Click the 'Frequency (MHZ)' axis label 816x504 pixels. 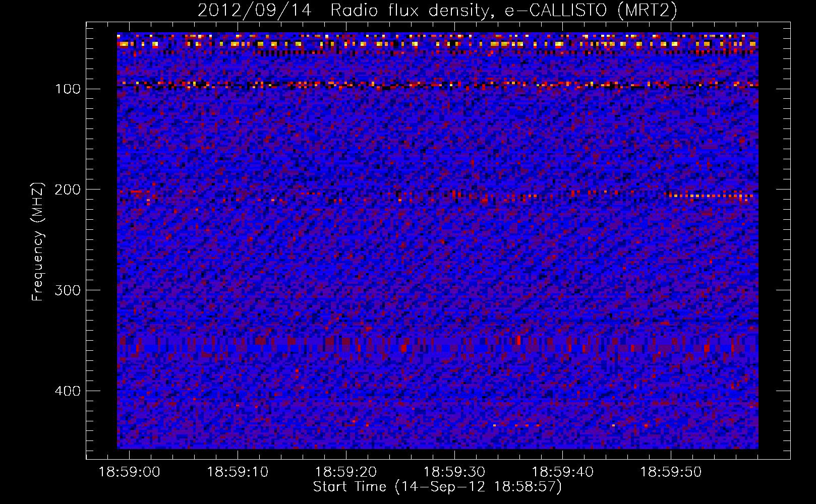pyautogui.click(x=38, y=242)
